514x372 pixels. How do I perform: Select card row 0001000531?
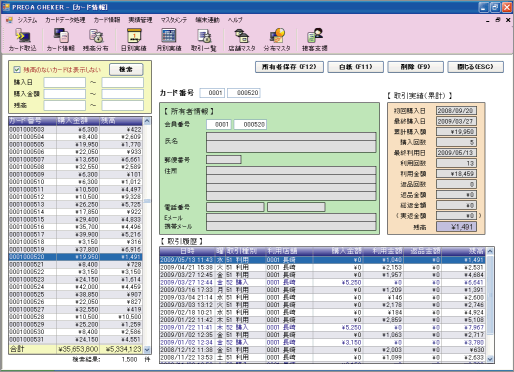76,339
